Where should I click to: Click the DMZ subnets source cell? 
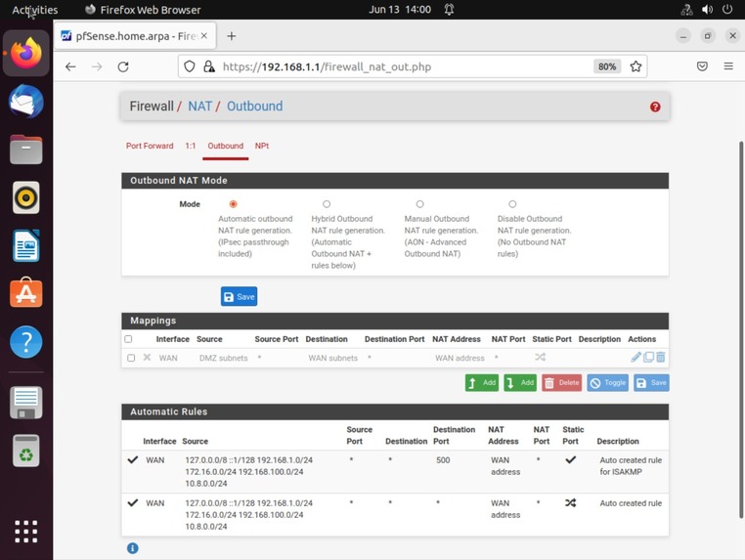tap(223, 358)
